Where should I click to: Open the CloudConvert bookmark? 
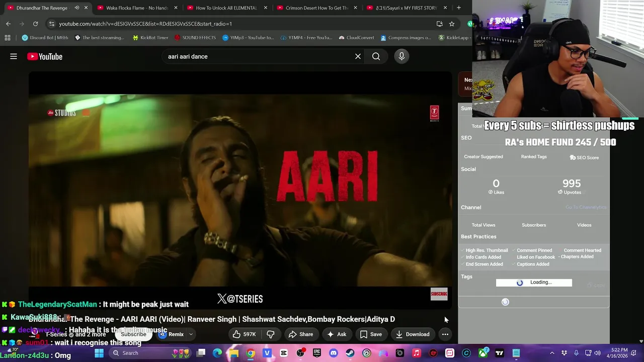pos(356,38)
